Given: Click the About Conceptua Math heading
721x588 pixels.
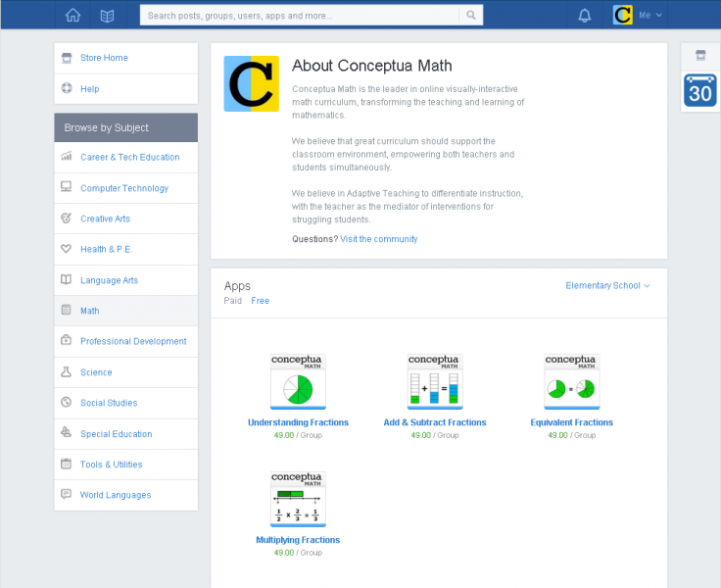Looking at the screenshot, I should 372,66.
